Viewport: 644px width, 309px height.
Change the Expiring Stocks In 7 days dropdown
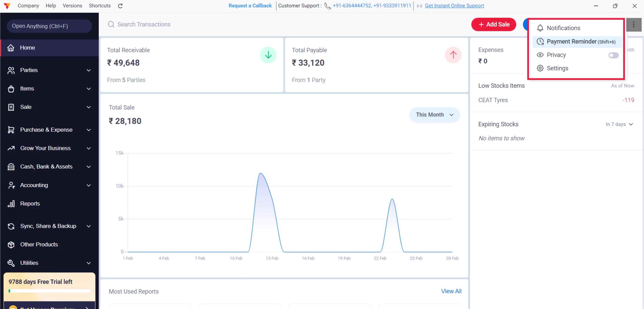tap(619, 124)
